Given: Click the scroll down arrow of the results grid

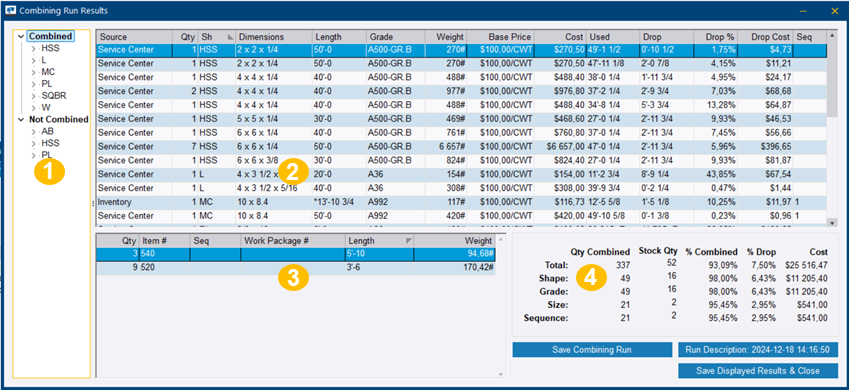Looking at the screenshot, I should coord(833,222).
